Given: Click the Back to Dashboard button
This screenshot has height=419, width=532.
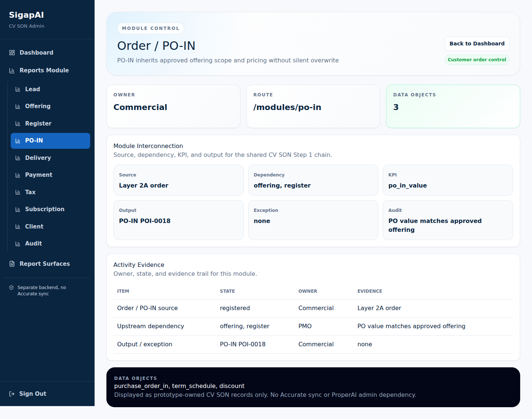Looking at the screenshot, I should point(477,44).
